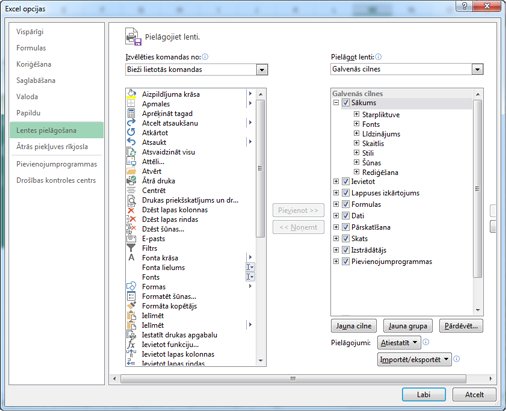Click the Atsaukt undo arrow icon
This screenshot has width=506, height=411.
coord(131,142)
